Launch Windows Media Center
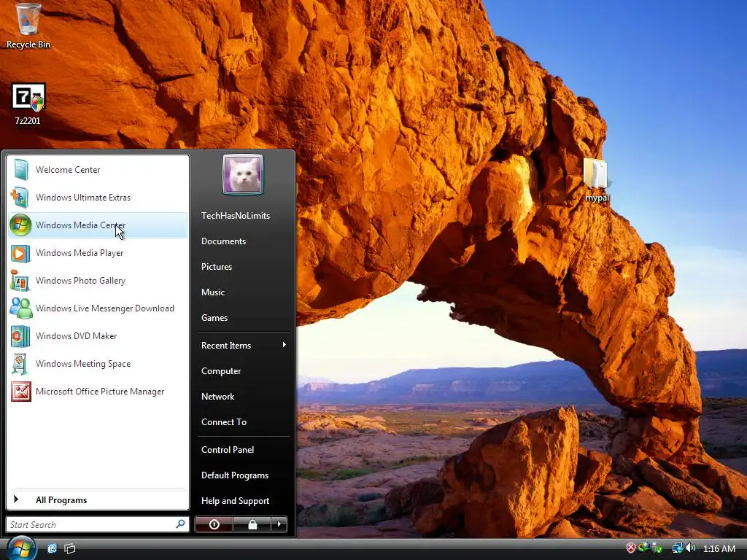Image resolution: width=747 pixels, height=560 pixels. pos(98,225)
